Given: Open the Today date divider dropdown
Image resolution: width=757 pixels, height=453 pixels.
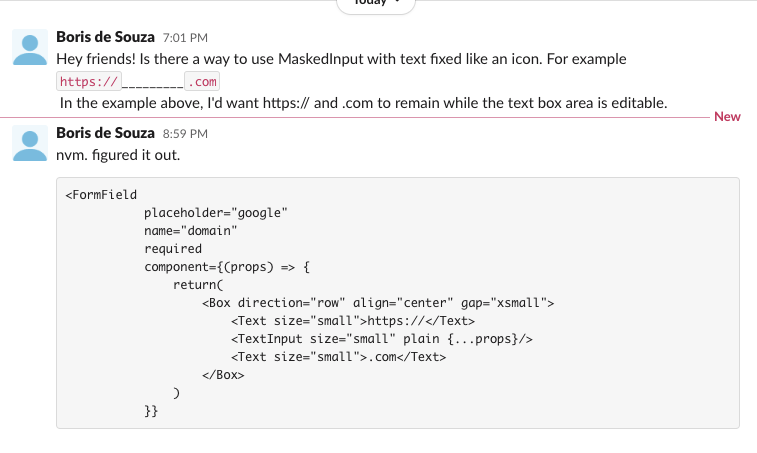Looking at the screenshot, I should [376, 4].
